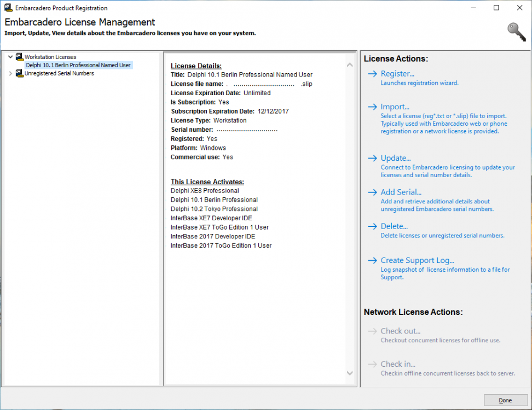Click the Check out network license link
The height and width of the screenshot is (410, 532).
pos(400,331)
